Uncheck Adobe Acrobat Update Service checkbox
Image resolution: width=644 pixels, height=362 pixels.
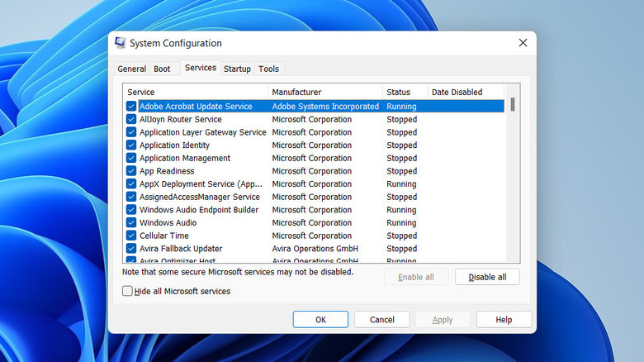pyautogui.click(x=131, y=106)
